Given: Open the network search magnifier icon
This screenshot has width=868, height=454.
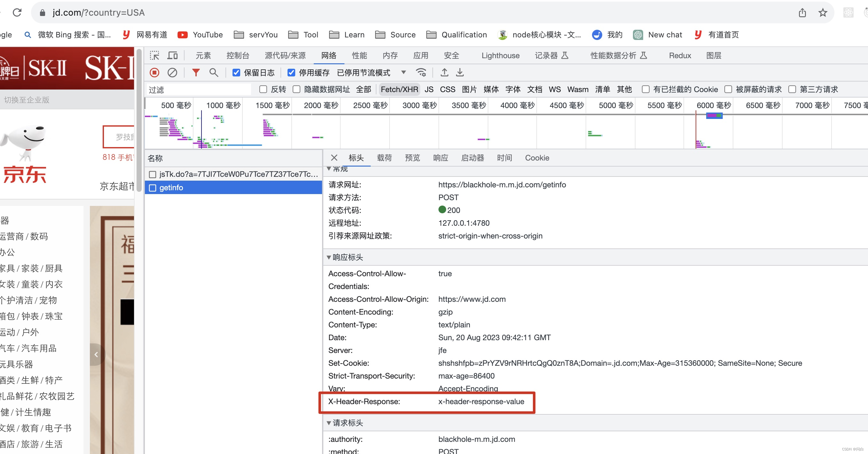Looking at the screenshot, I should click(x=214, y=72).
